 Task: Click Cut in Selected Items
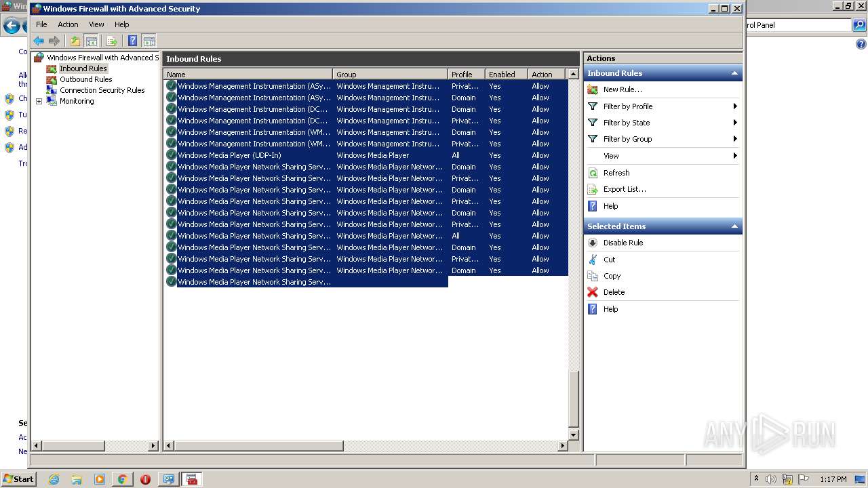[x=610, y=260]
